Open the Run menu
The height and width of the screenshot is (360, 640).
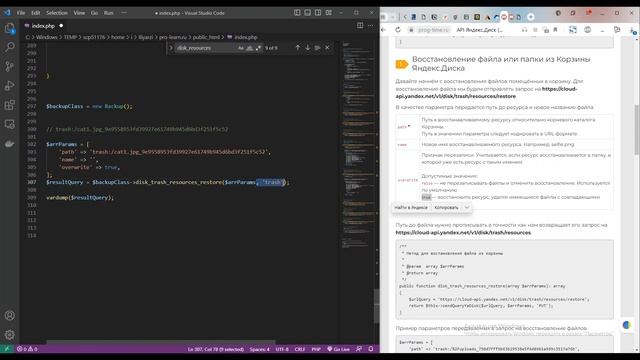[x=109, y=13]
